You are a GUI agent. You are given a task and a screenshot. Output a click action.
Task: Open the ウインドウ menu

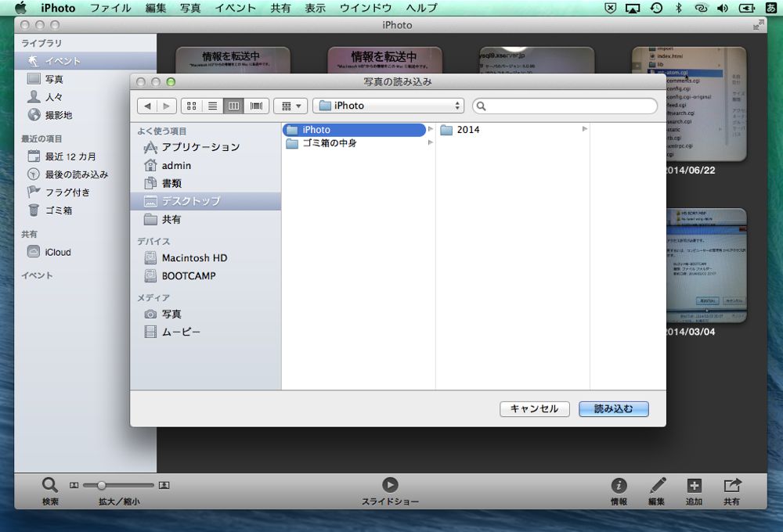point(366,8)
